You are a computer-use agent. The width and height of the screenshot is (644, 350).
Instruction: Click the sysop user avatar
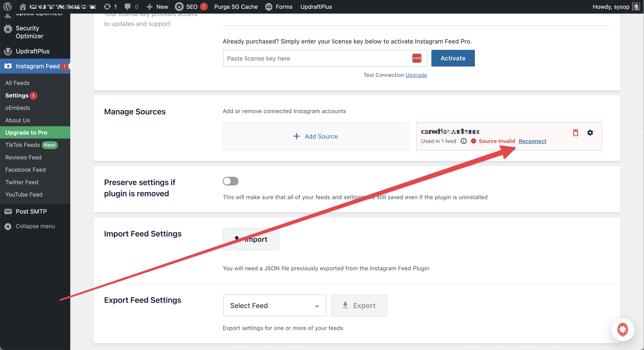pyautogui.click(x=636, y=7)
